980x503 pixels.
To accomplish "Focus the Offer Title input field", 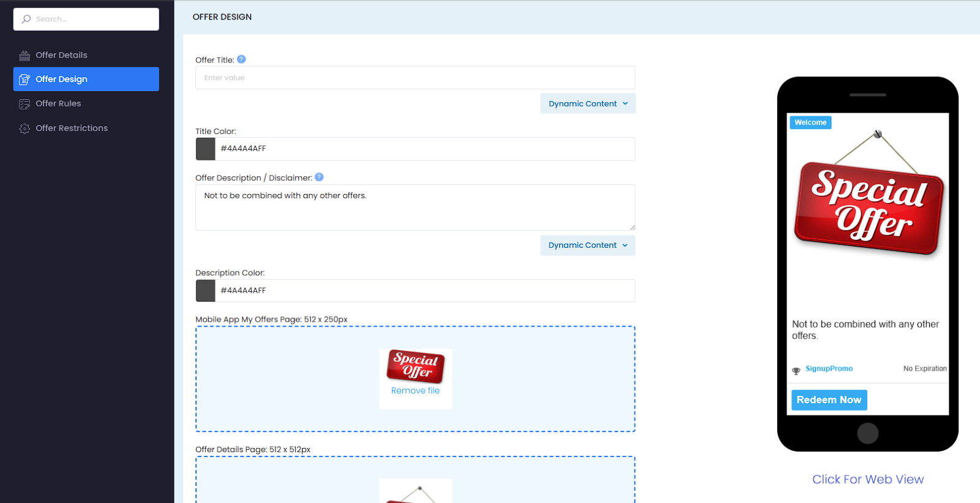I will pyautogui.click(x=415, y=78).
